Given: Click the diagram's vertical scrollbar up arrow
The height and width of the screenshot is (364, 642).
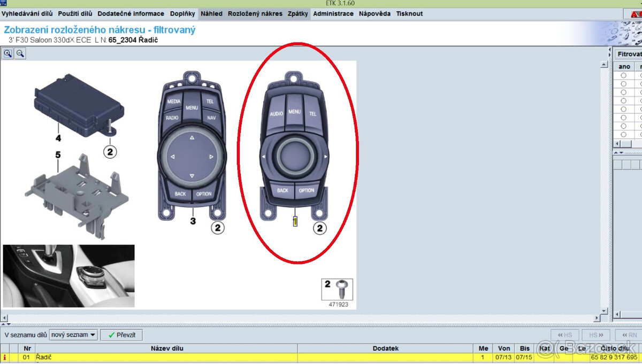Looking at the screenshot, I should [604, 64].
